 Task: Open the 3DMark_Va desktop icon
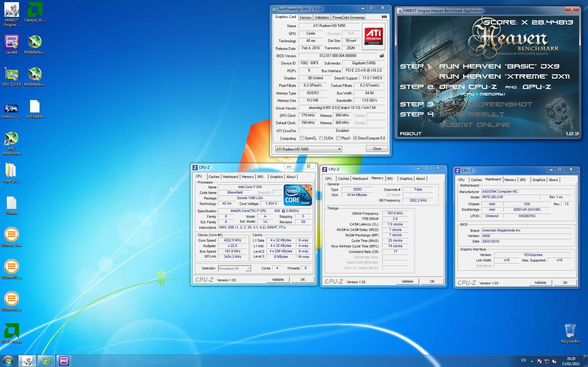coord(11,237)
